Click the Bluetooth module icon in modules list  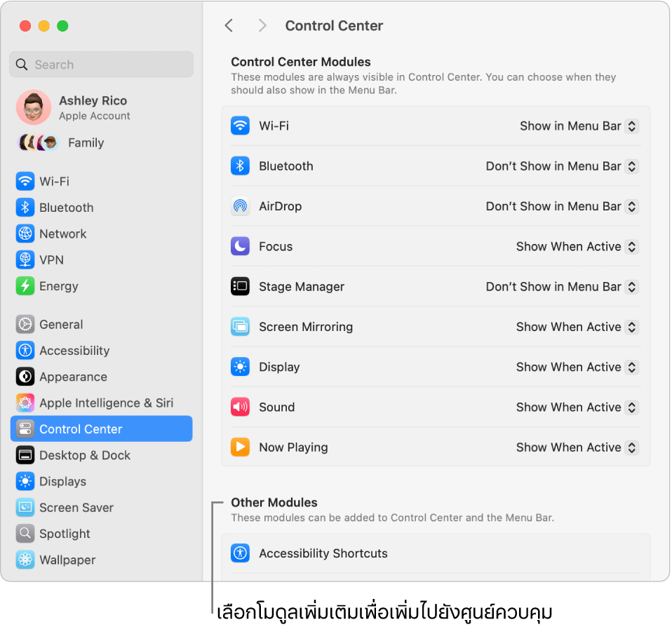[x=240, y=166]
